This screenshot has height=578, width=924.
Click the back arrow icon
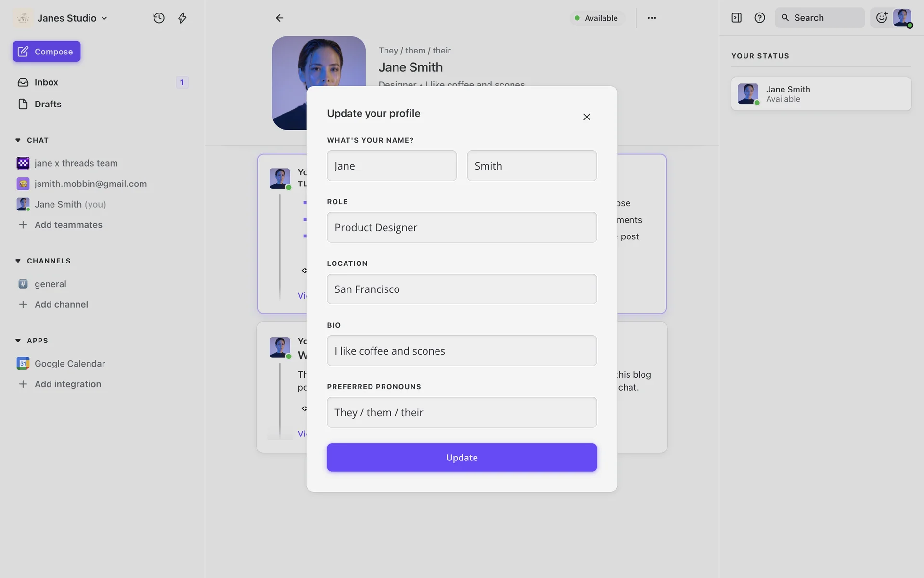tap(280, 18)
